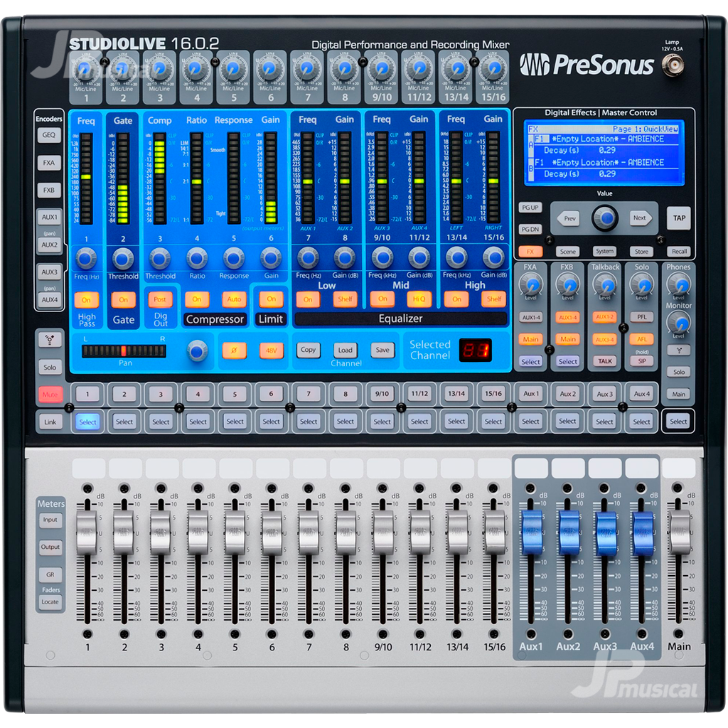728x728 pixels.
Task: Toggle the Shelf button in the High EQ band
Action: pyautogui.click(x=493, y=299)
